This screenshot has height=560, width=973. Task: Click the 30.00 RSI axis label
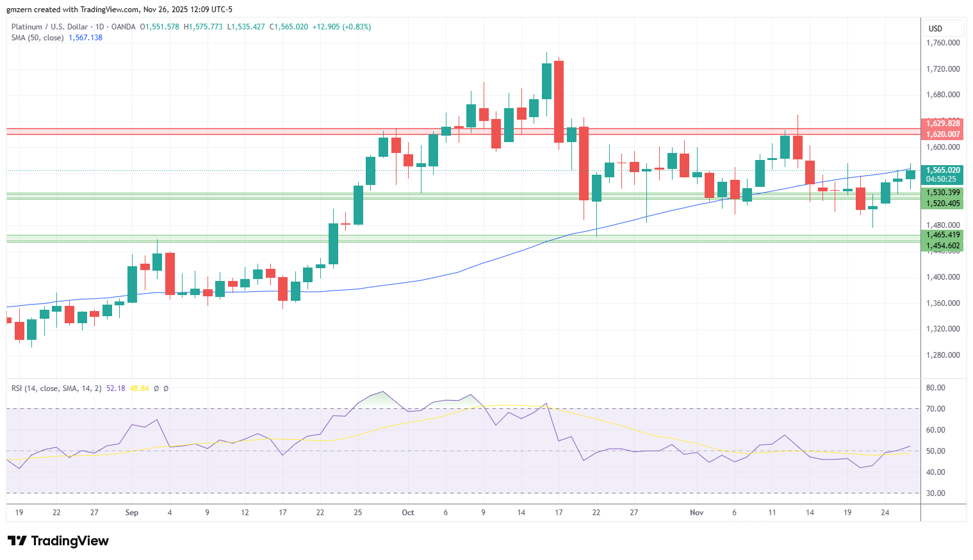tap(936, 493)
